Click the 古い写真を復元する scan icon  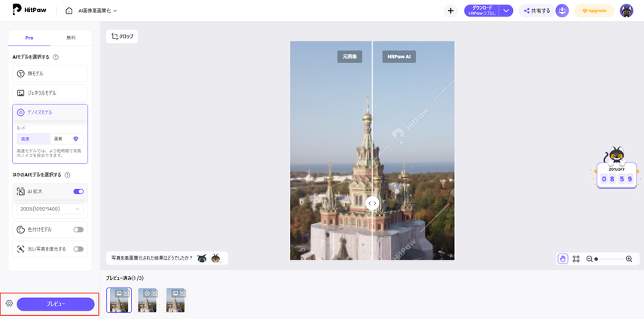click(21, 249)
